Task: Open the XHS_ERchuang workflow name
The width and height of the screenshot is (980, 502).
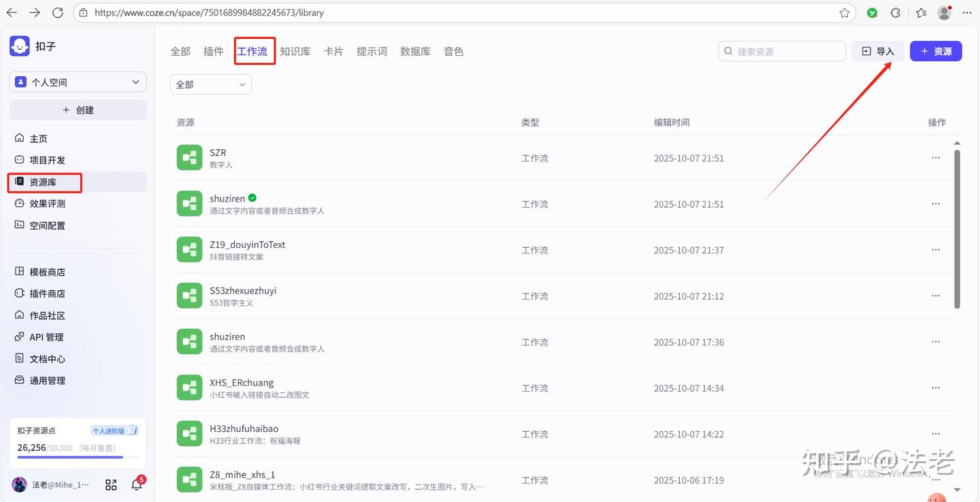Action: pos(242,383)
